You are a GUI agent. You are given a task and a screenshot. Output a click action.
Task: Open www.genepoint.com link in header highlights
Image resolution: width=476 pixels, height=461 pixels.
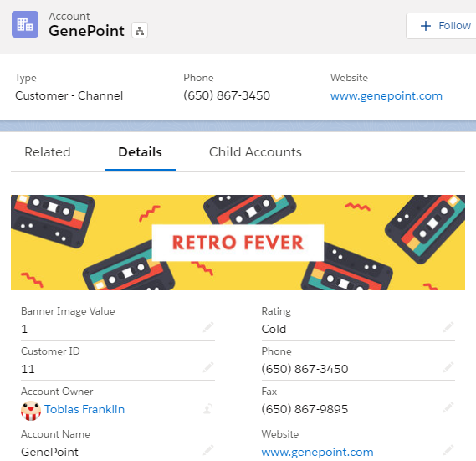click(x=386, y=95)
